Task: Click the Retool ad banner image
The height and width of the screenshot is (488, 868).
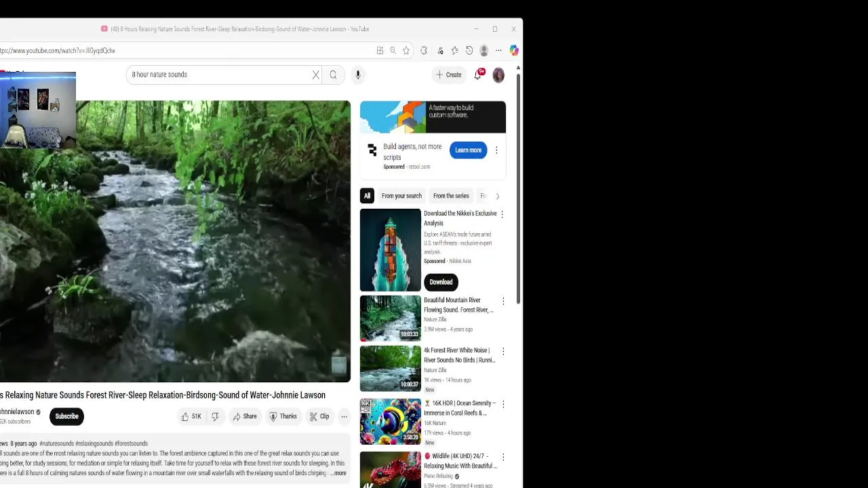Action: pyautogui.click(x=433, y=117)
